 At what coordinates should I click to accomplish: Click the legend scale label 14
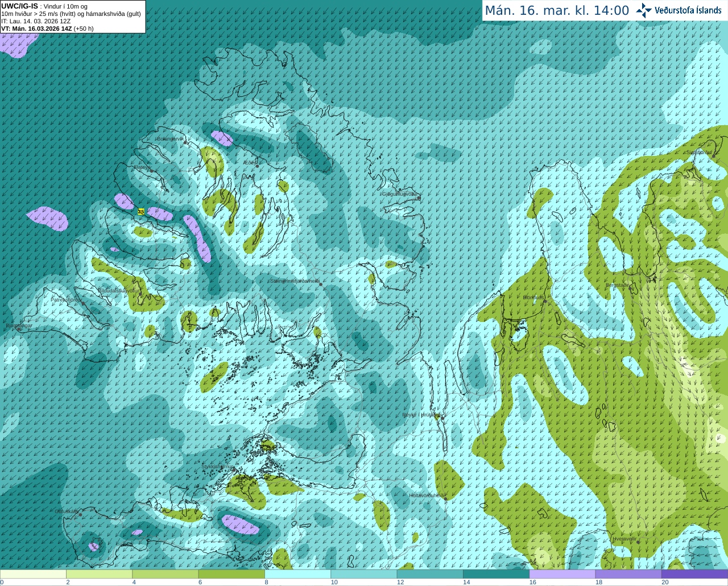click(466, 582)
